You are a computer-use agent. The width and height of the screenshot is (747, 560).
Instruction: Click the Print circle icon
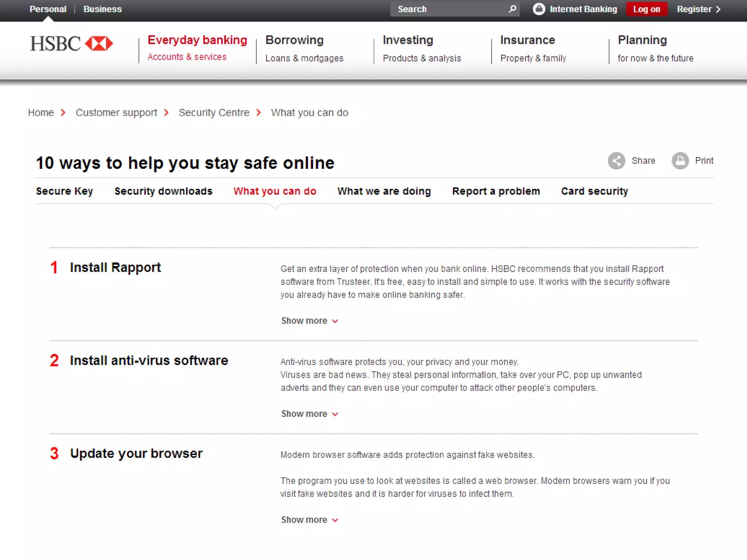click(x=680, y=161)
